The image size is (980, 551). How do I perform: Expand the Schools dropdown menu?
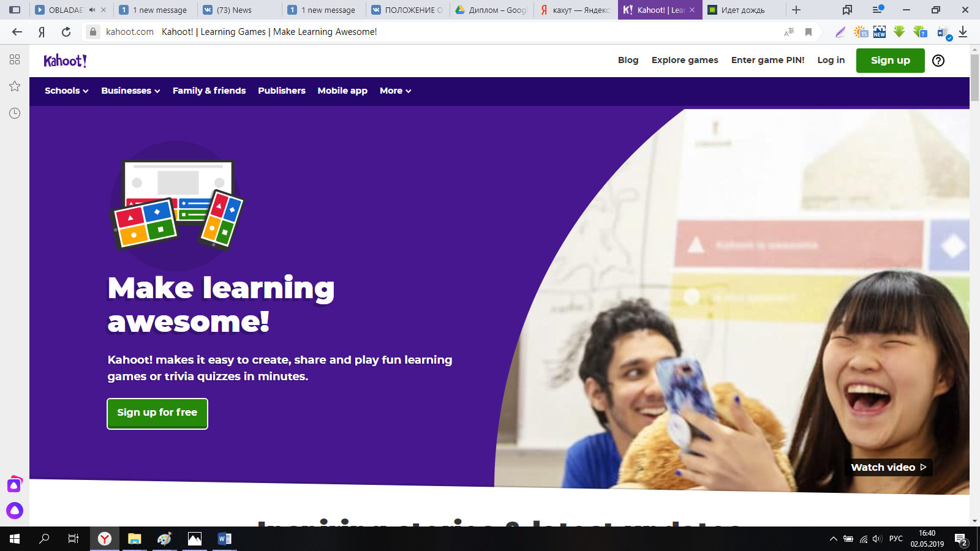tap(67, 91)
